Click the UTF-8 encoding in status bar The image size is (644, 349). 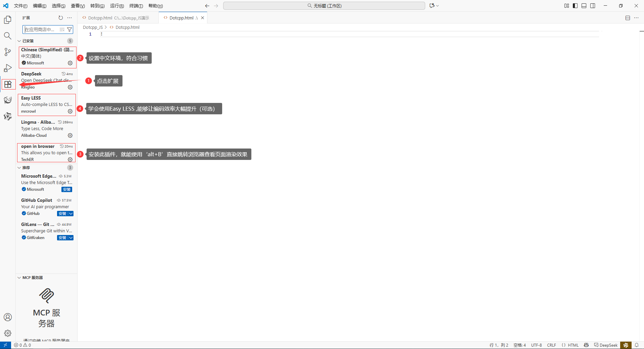[x=536, y=345]
